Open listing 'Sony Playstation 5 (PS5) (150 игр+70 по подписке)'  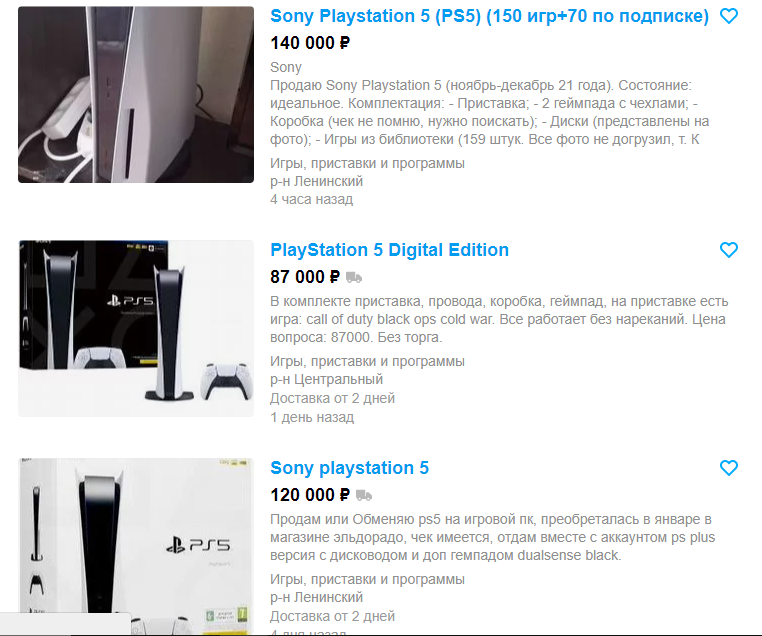(489, 16)
